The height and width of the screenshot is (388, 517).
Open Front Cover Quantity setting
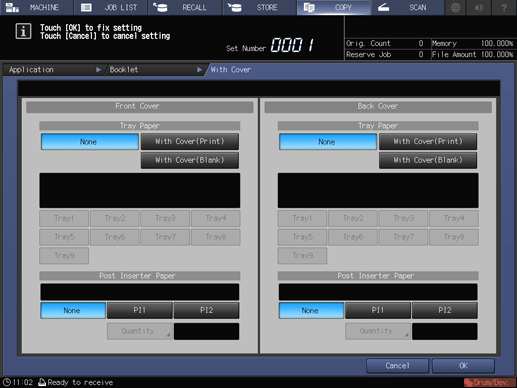[x=140, y=331]
